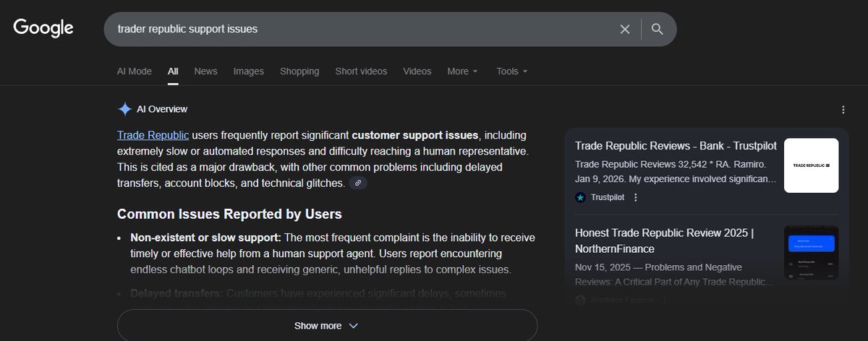Open the AI Overview sparkle icon
868x341 pixels.
pos(124,109)
